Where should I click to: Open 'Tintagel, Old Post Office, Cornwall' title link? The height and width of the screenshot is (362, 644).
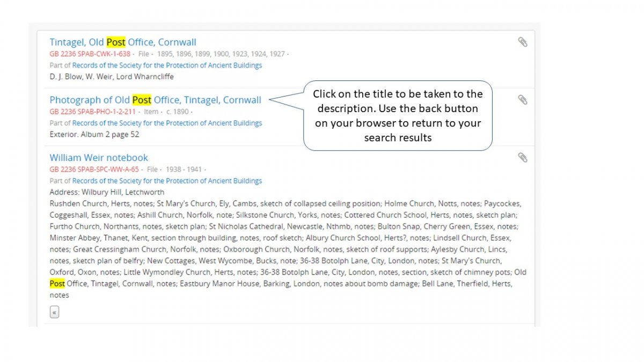tap(123, 42)
